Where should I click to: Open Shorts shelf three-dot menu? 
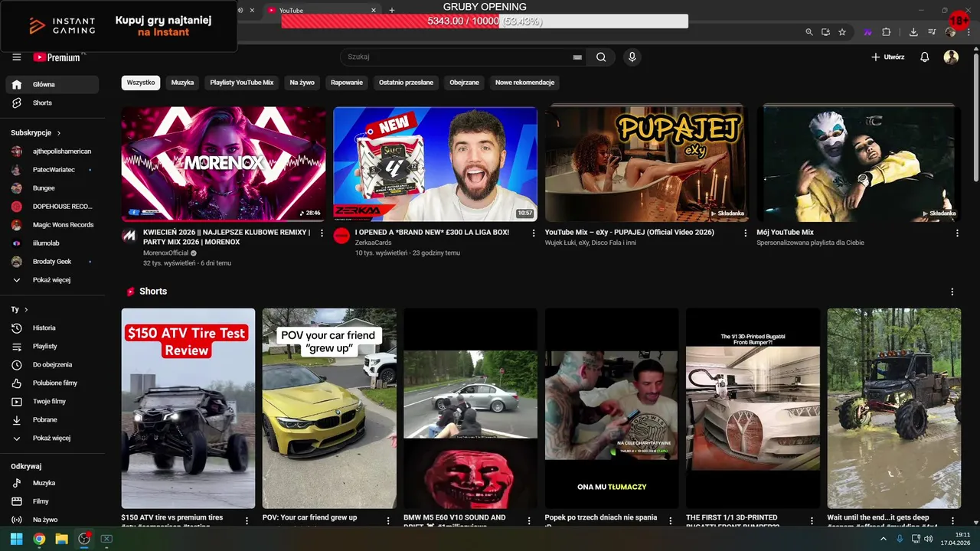(x=952, y=292)
